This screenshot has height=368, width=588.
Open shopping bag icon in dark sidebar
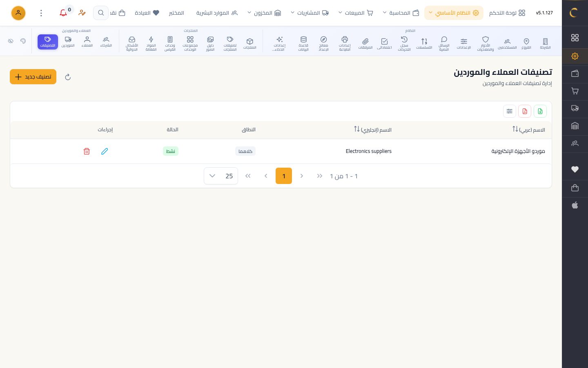click(x=575, y=188)
